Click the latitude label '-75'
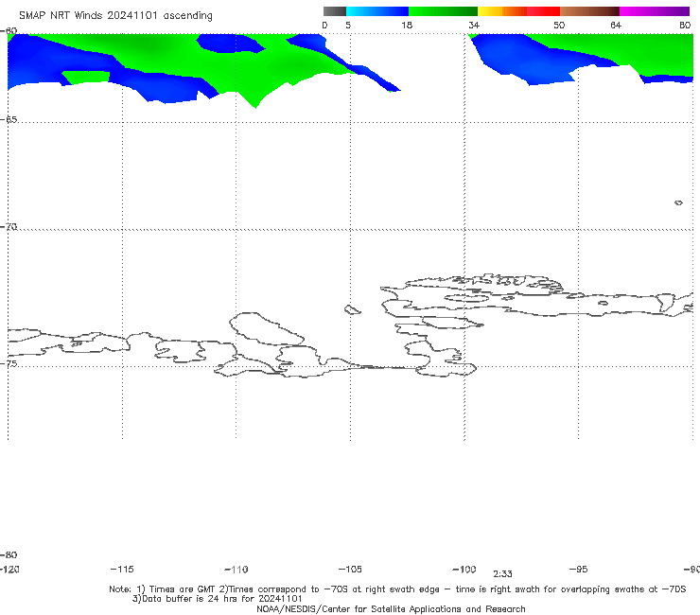This screenshot has height=615, width=700. tap(9, 363)
